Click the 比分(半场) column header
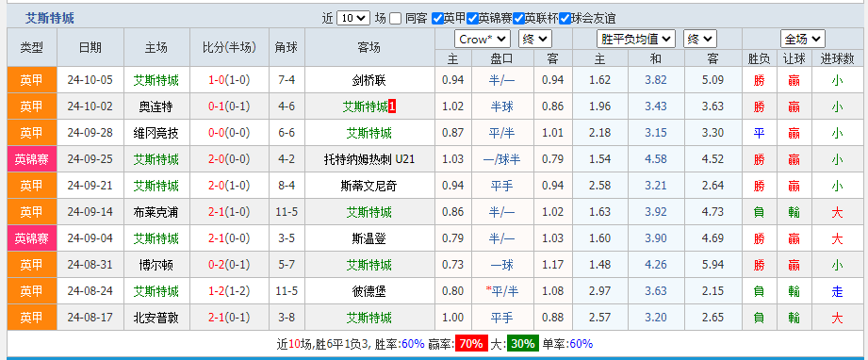The height and width of the screenshot is (360, 868). click(229, 48)
